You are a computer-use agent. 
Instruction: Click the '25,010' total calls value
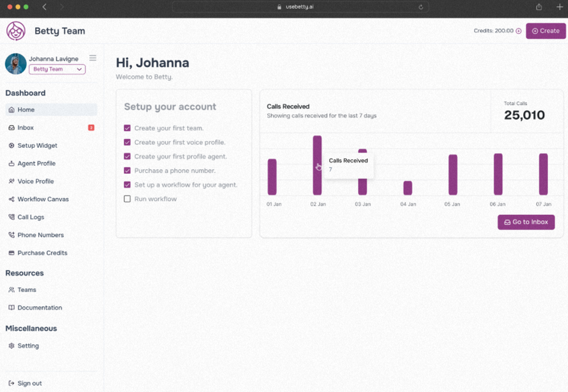point(524,115)
